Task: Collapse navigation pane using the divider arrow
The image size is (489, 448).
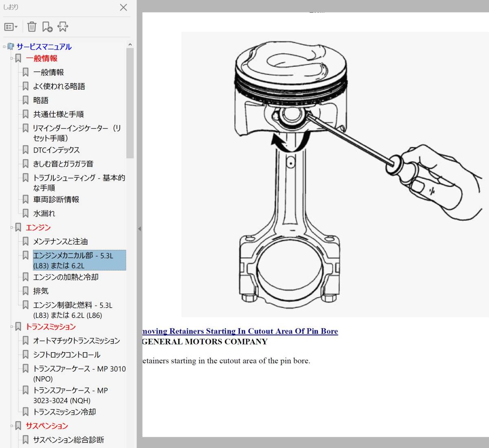Action: [139, 229]
